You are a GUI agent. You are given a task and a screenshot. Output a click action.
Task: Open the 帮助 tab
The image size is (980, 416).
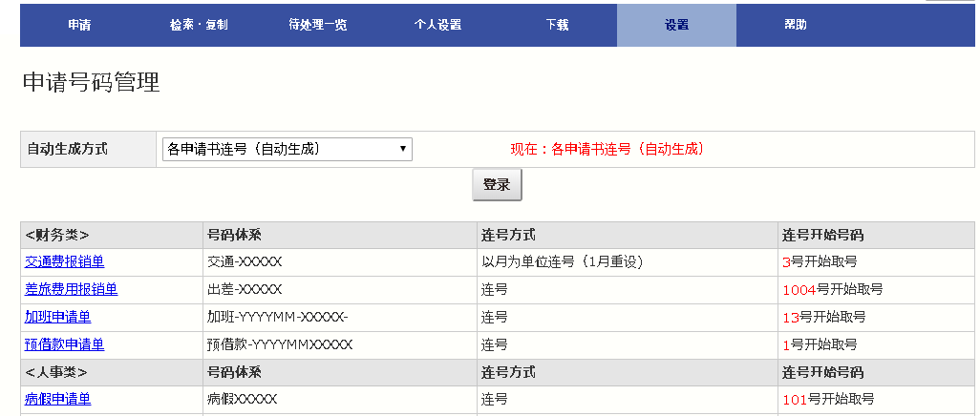pyautogui.click(x=796, y=26)
